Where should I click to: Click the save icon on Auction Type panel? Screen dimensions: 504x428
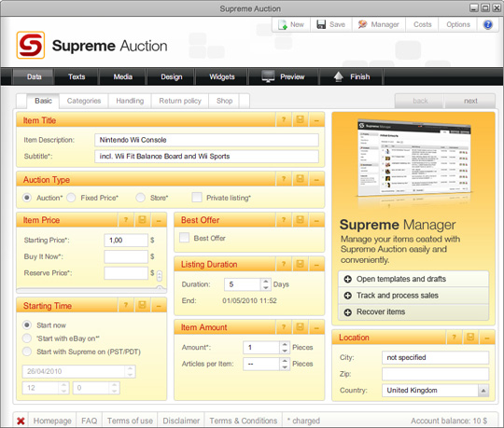click(300, 179)
